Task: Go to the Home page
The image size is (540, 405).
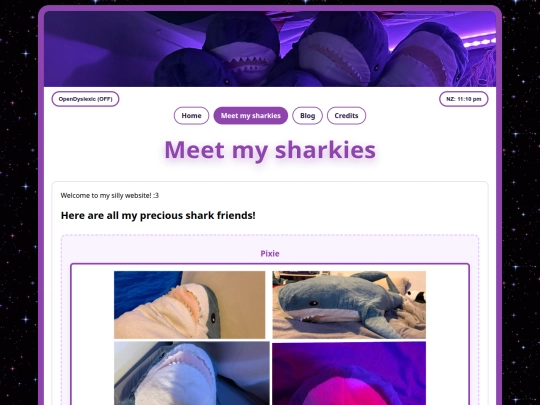Action: pos(191,116)
